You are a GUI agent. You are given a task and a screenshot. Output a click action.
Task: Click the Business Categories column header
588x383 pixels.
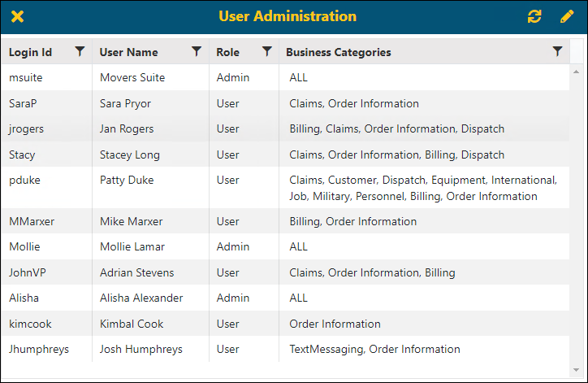[338, 52]
